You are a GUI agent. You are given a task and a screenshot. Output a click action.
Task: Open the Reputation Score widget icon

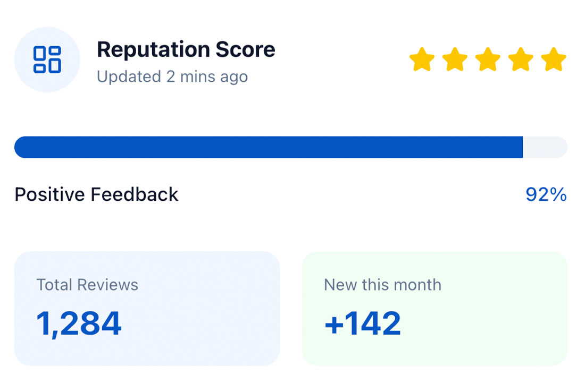(x=47, y=59)
